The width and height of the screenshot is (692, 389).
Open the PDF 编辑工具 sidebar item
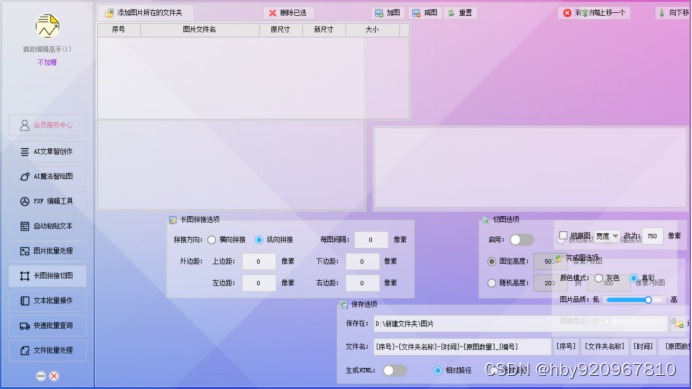(x=47, y=201)
